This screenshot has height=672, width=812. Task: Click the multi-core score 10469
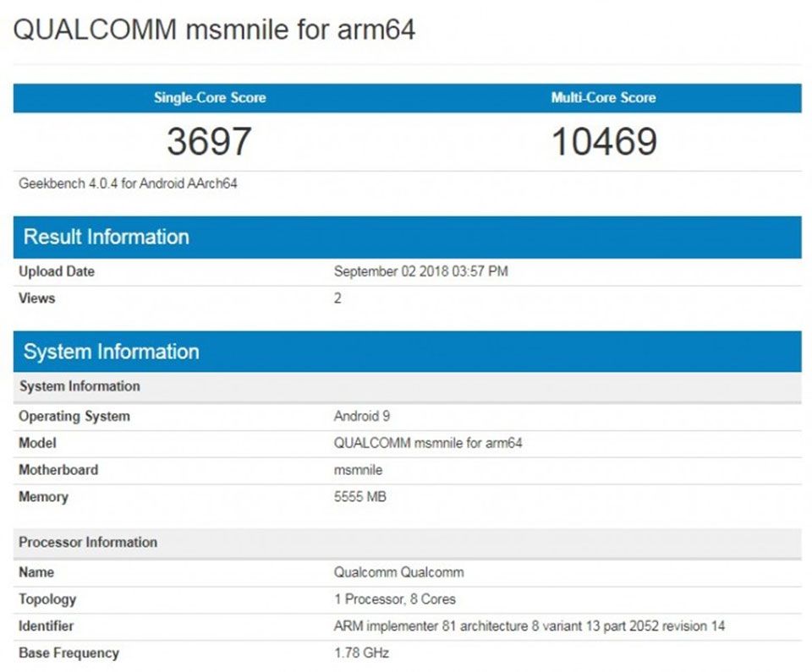(601, 142)
